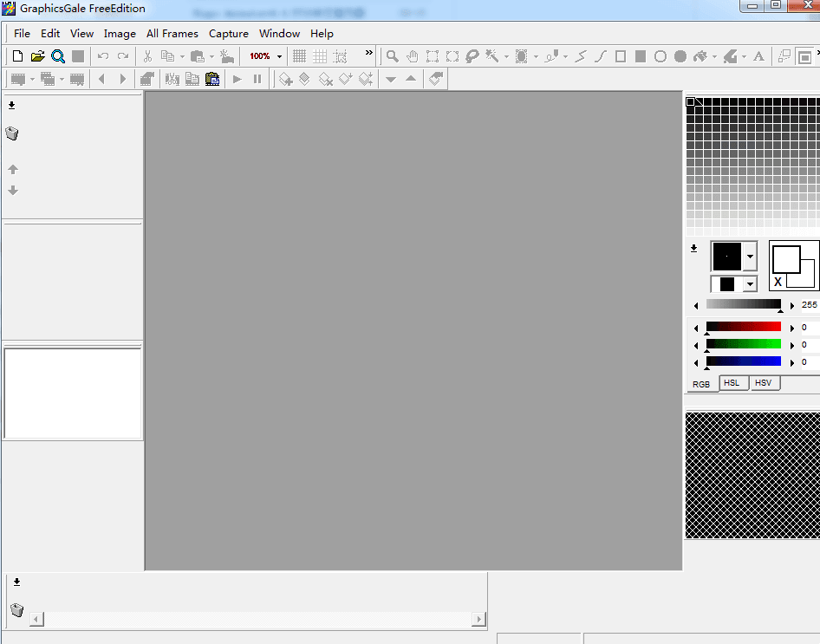Click the gray alpha slider bar
This screenshot has width=820, height=644.
(743, 304)
